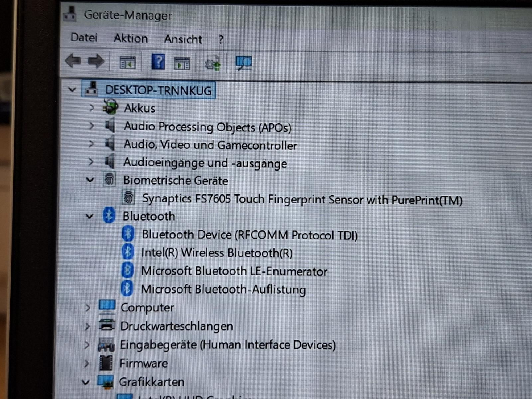Select Audioeingänge und -ausgänge label

[x=205, y=163]
